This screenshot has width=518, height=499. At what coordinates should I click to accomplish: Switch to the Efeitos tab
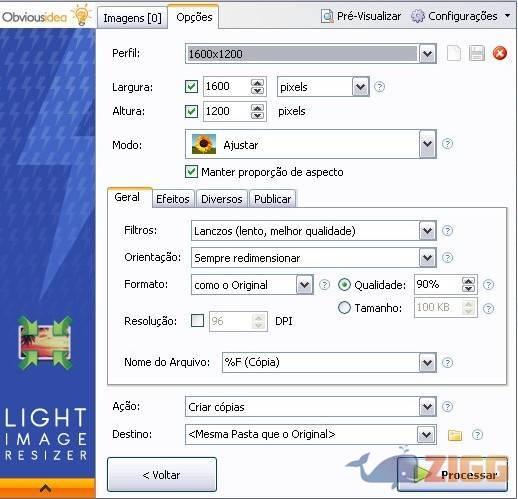173,199
